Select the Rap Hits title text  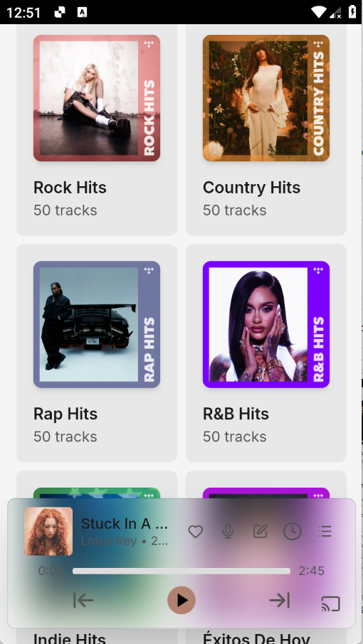coord(65,414)
